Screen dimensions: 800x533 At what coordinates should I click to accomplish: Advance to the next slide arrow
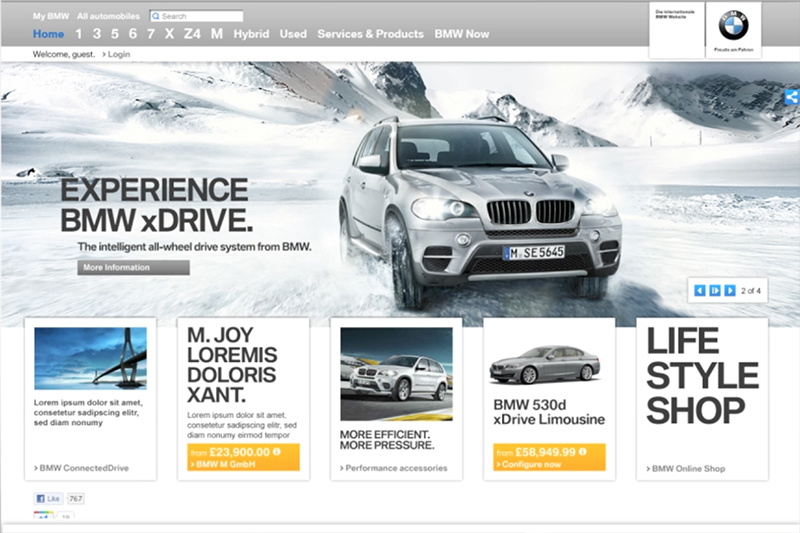click(730, 290)
